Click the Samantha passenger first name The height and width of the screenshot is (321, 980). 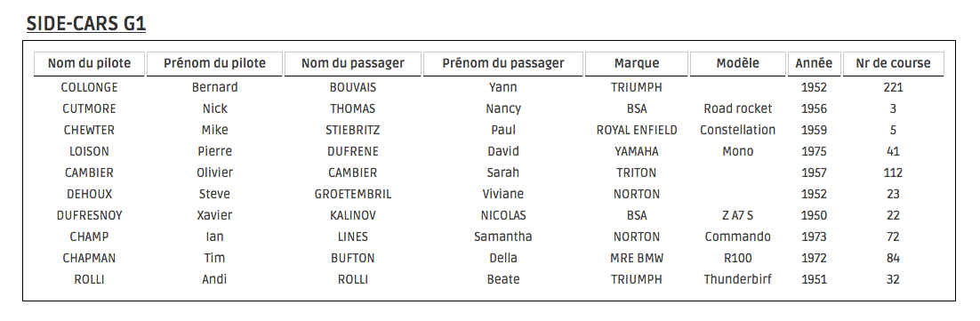coord(503,237)
